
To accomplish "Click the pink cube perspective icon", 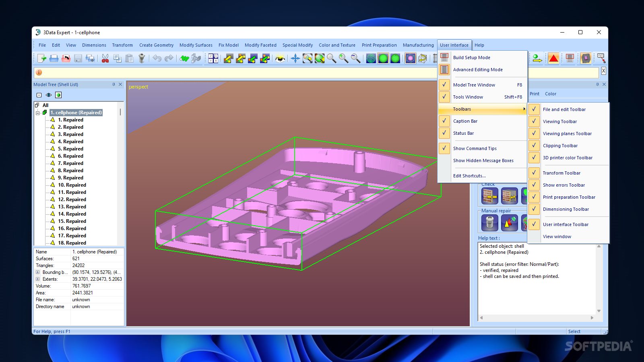I will [x=410, y=58].
